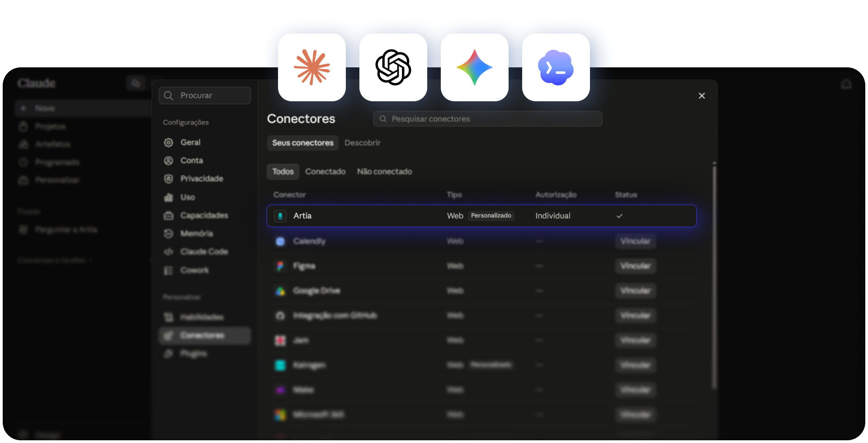This screenshot has width=868, height=443.
Task: Click Vincular for Integração com GitHub
Action: [635, 316]
